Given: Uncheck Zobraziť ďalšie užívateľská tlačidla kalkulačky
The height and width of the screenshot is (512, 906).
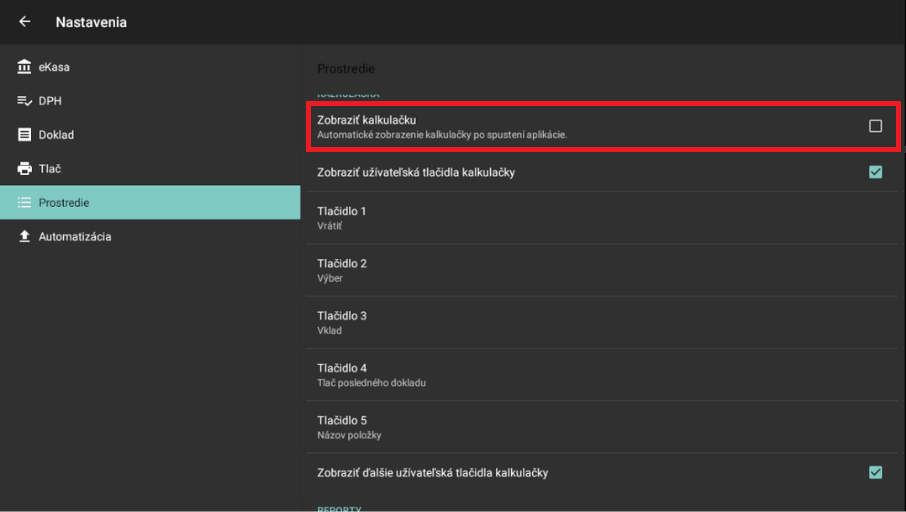Looking at the screenshot, I should (875, 472).
